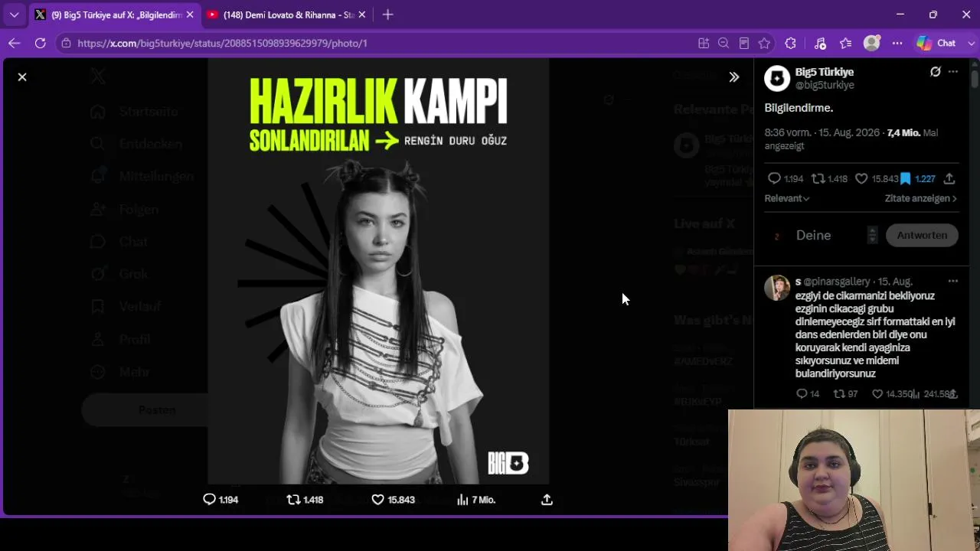The height and width of the screenshot is (551, 980).
Task: Open more options on the pinarsgallery reply
Action: pos(953,281)
